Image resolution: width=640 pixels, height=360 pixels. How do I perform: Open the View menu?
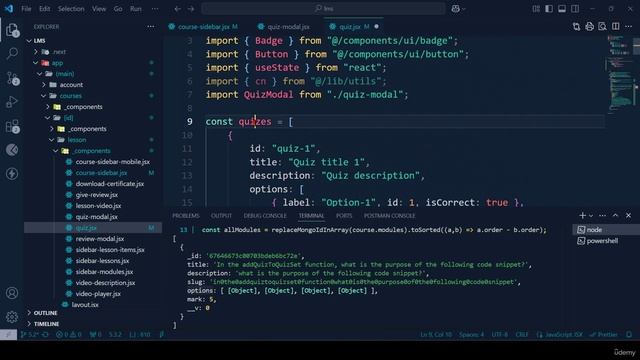click(x=99, y=9)
